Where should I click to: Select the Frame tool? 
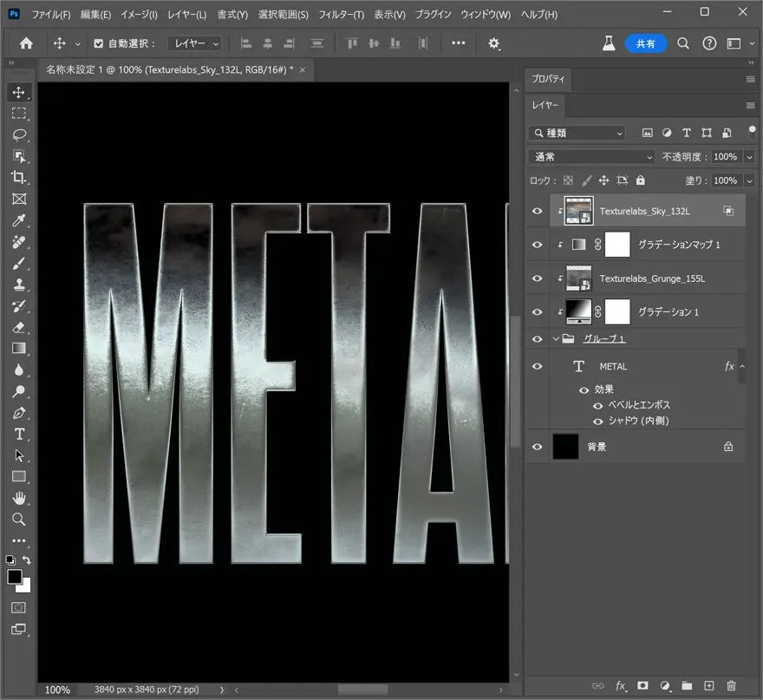18,200
